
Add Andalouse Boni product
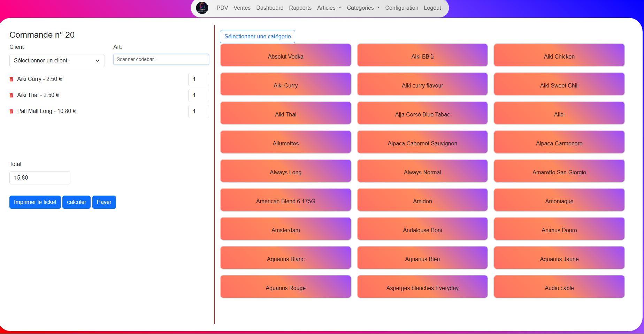click(422, 229)
